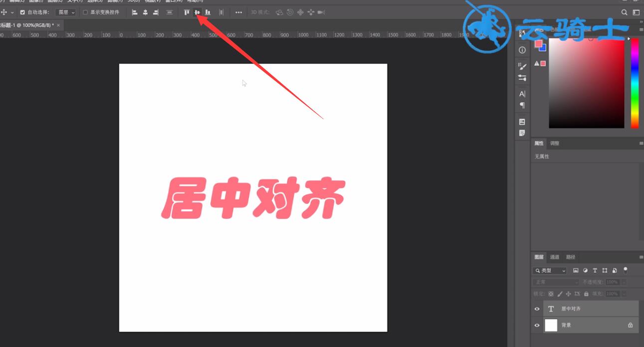Screen dimensions: 644x347
Task: Open the workspace switcher icon
Action: click(636, 12)
